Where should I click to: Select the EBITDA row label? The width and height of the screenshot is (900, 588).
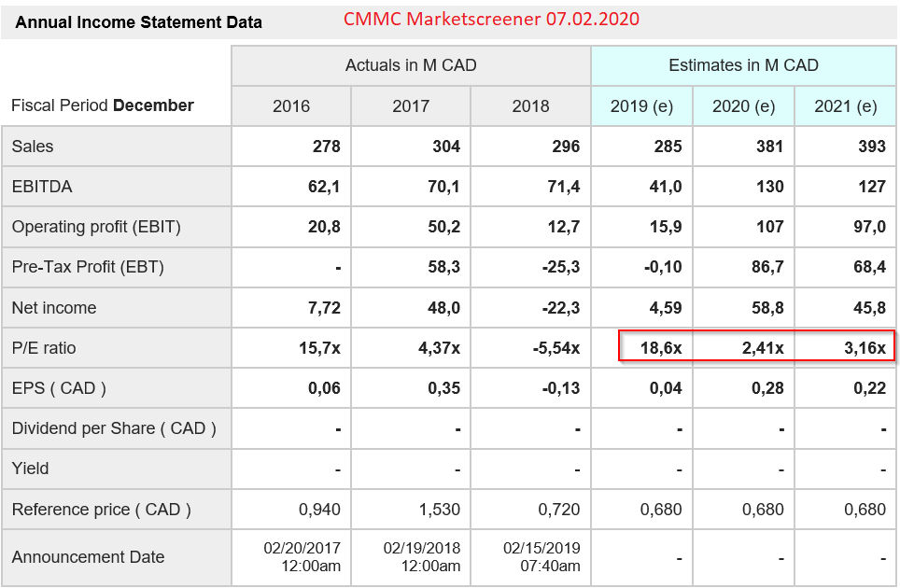[x=42, y=187]
